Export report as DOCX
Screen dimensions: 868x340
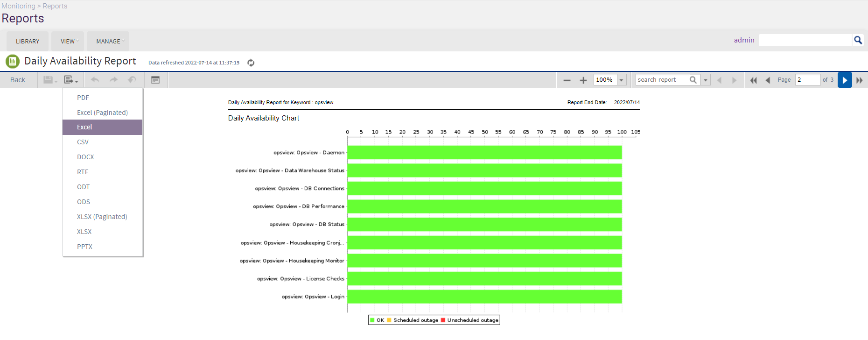[x=103, y=157]
